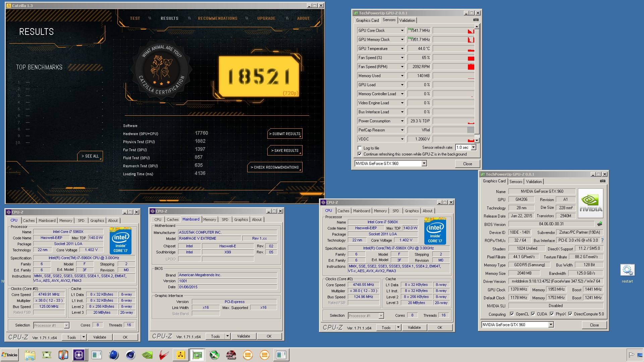Open SPD tab in the middle CPU-Z window
The image size is (644, 362).
click(225, 220)
